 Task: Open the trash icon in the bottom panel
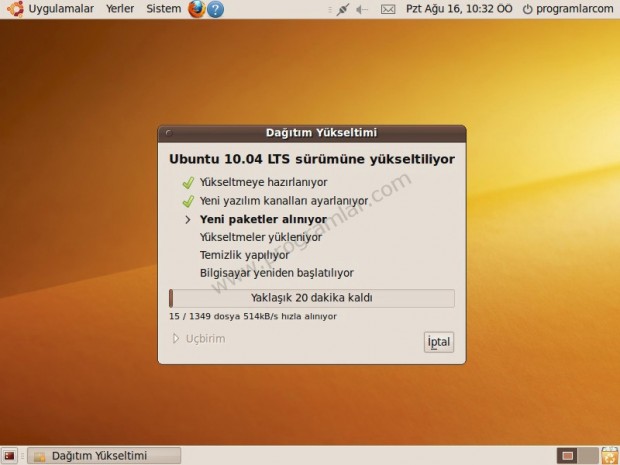[x=609, y=456]
